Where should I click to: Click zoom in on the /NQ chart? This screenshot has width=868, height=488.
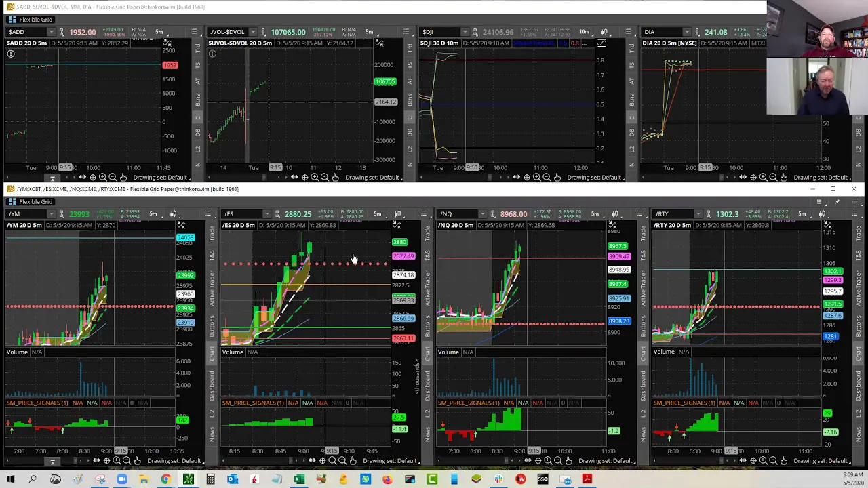click(x=548, y=461)
